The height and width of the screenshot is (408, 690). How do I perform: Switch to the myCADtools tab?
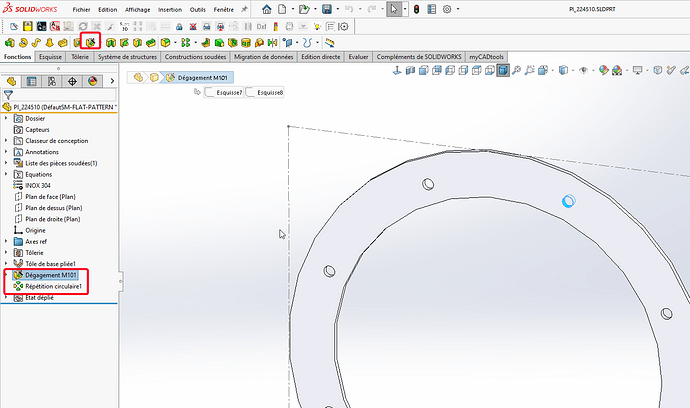pos(486,57)
